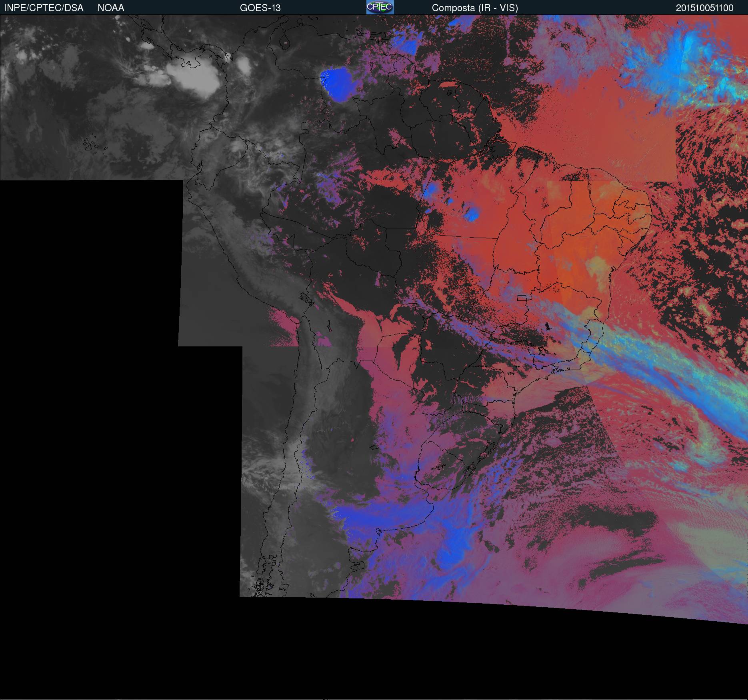Click the CPTEC logo in the header
The image size is (748, 700).
(380, 7)
